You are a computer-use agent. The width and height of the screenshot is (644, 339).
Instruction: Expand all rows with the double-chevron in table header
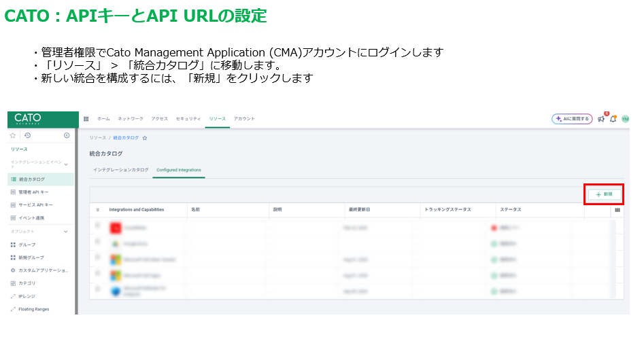(97, 210)
